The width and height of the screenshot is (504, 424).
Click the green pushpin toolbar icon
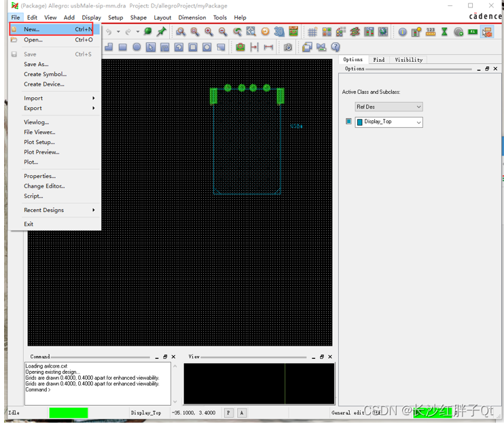tap(162, 31)
